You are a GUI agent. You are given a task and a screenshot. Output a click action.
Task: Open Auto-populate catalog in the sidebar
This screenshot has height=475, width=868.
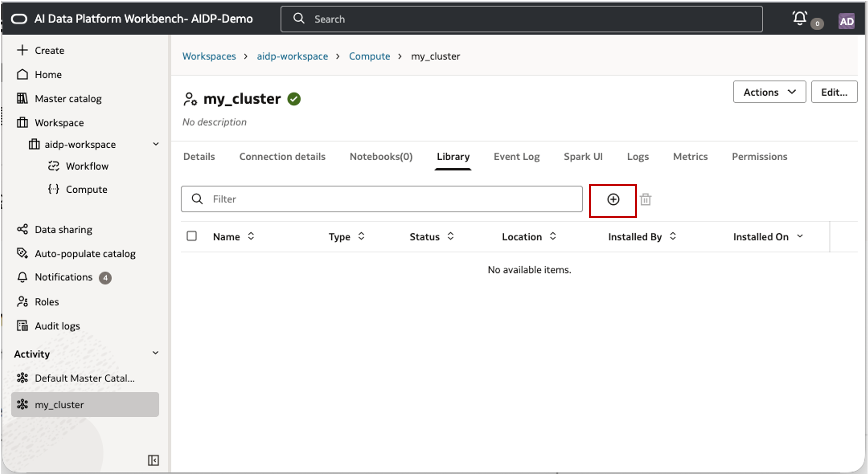coord(85,254)
